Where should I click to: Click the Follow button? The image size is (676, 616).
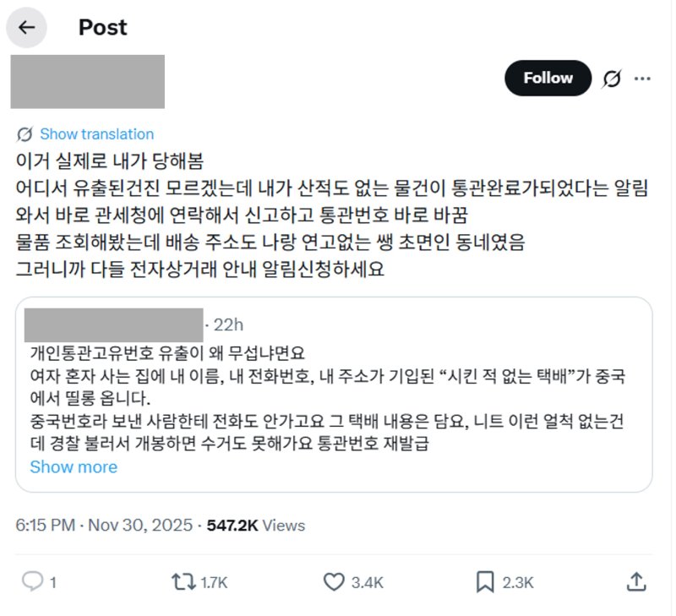pyautogui.click(x=548, y=78)
